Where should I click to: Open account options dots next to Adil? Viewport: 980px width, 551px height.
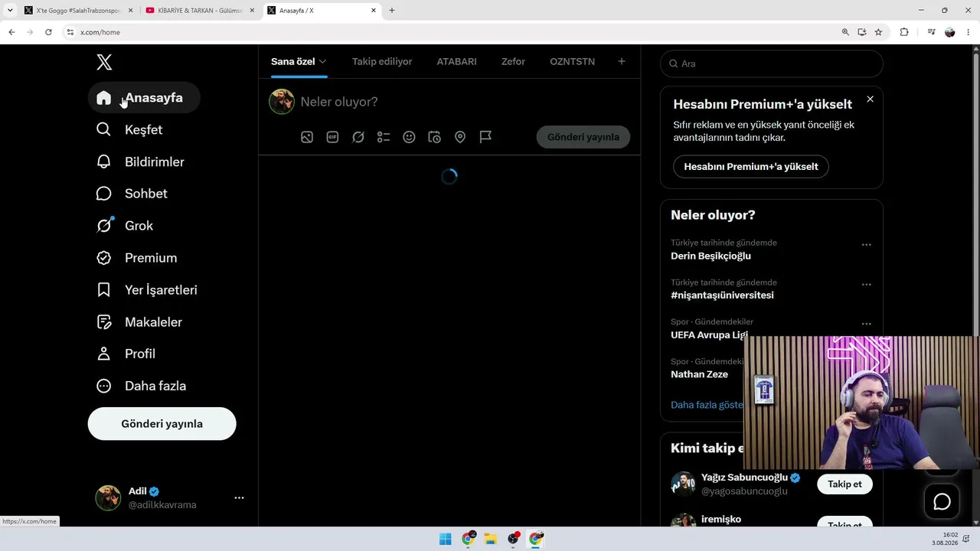pos(239,497)
